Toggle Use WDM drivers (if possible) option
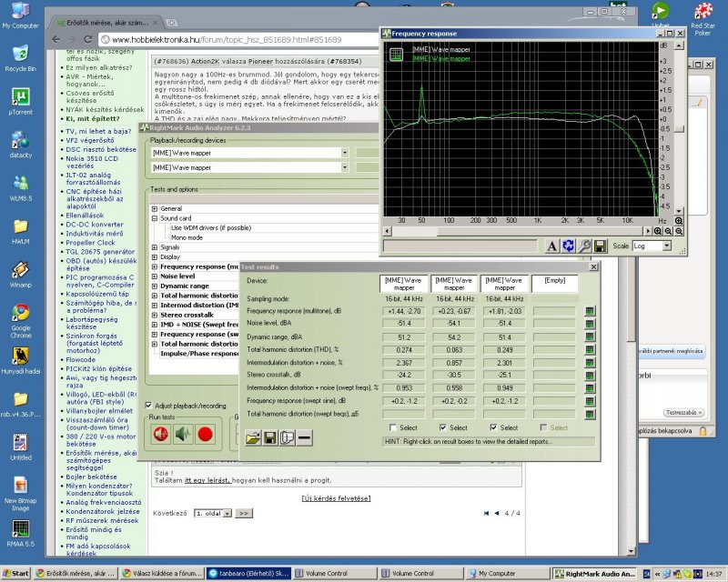Image resolution: width=728 pixels, height=582 pixels. [x=211, y=228]
